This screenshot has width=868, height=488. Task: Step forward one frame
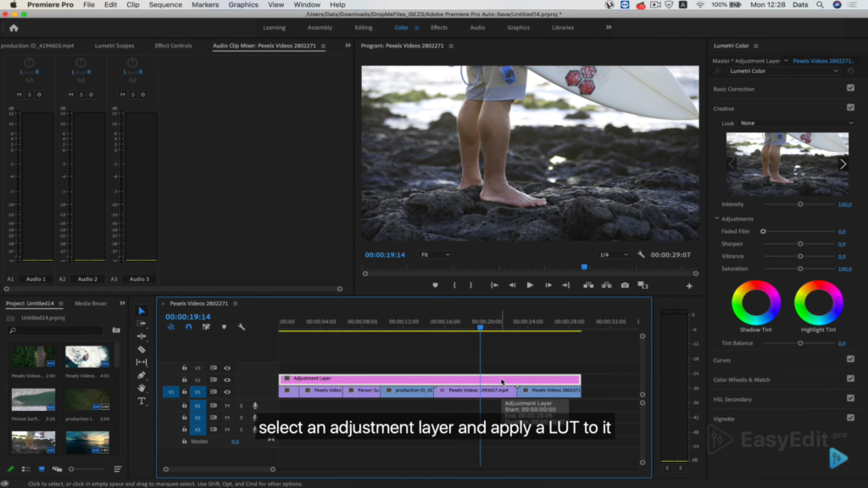pyautogui.click(x=548, y=286)
